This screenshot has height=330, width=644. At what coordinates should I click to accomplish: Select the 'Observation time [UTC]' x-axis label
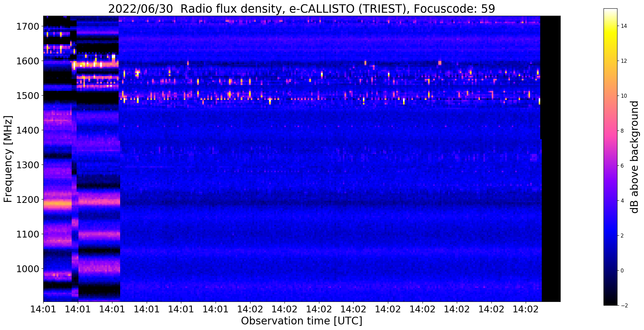(301, 321)
